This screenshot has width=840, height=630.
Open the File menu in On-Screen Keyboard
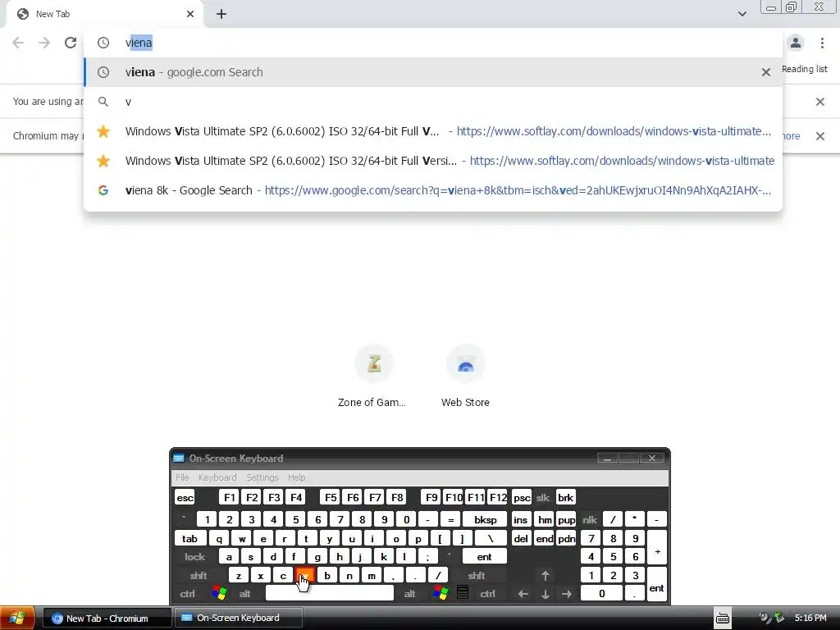point(182,477)
